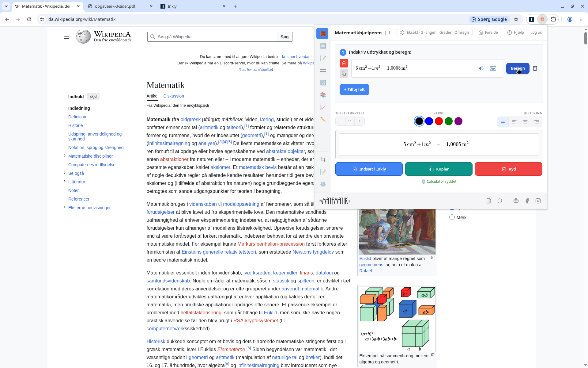
Task: Choose the red color swatch
Action: [x=439, y=121]
